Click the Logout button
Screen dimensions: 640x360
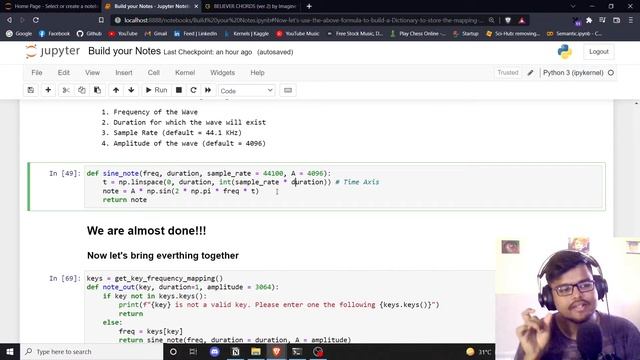pos(599,52)
